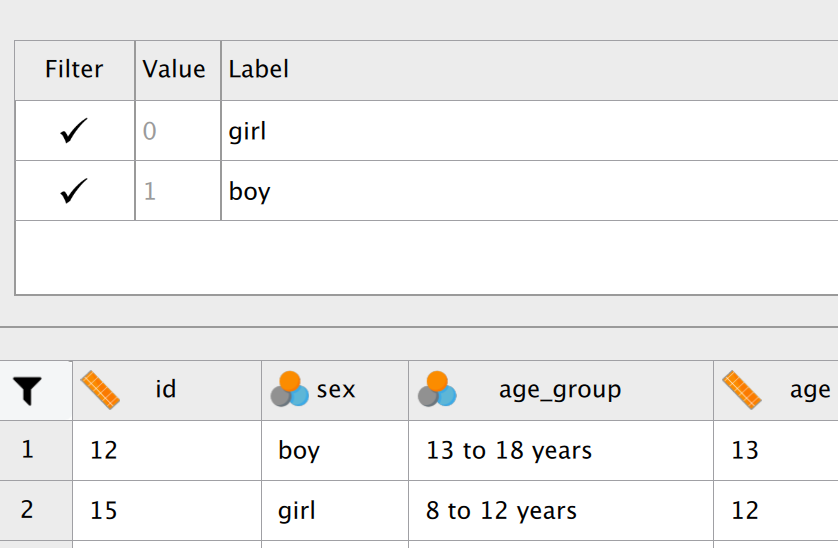Click the Value column header
Screen dimensions: 838x548
point(177,70)
